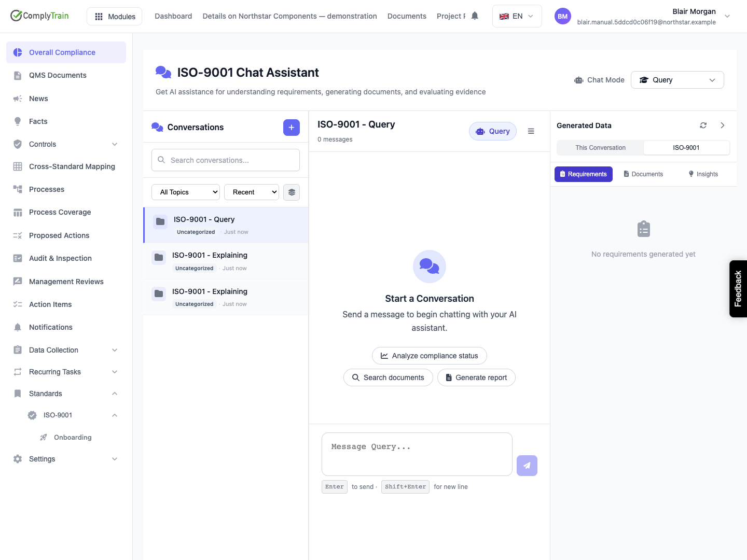Expand the Settings menu
This screenshot has height=560, width=747.
click(66, 459)
